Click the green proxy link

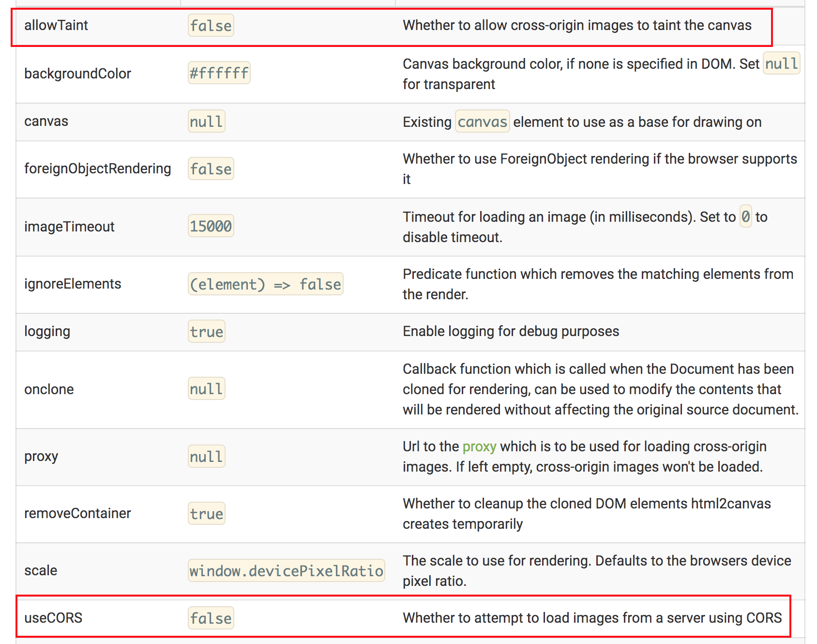[479, 446]
